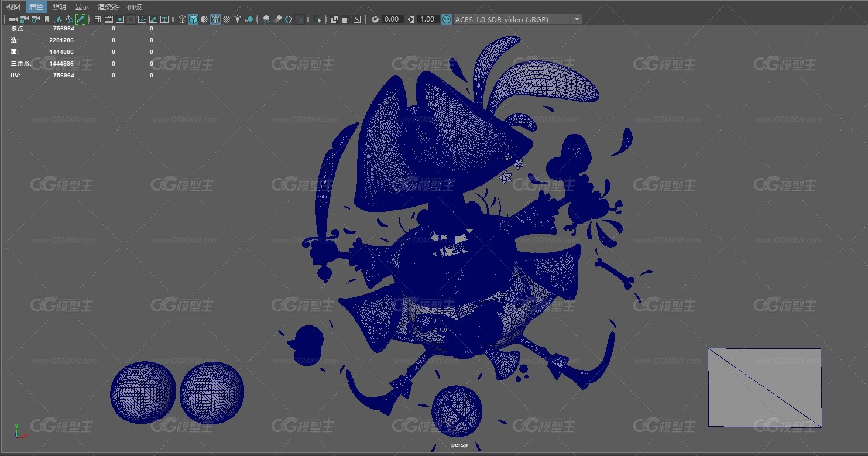Click the dimmed Depth of Field icon

click(x=300, y=19)
